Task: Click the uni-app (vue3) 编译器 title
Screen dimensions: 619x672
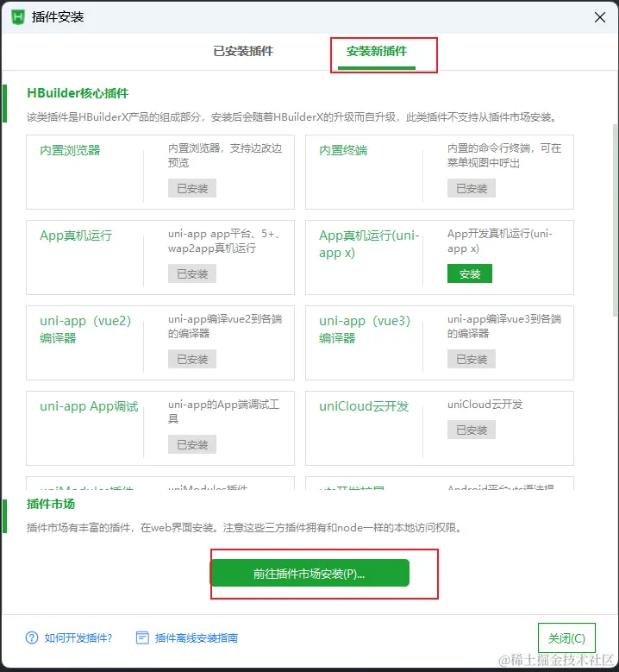Action: [x=365, y=330]
